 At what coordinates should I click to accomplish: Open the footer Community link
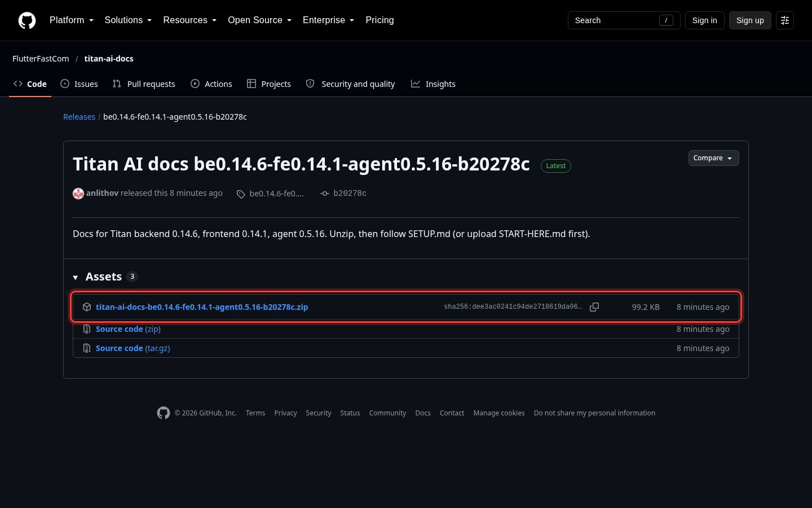click(x=387, y=413)
